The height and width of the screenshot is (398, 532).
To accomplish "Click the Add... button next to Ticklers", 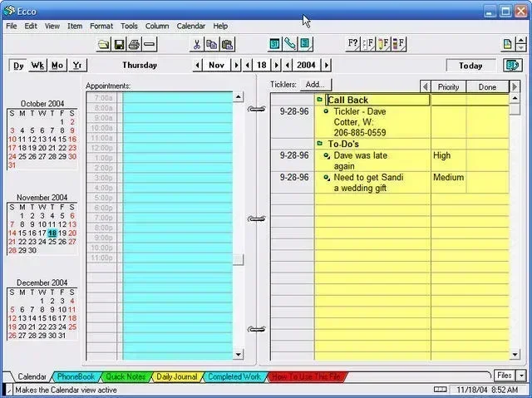I will [315, 85].
